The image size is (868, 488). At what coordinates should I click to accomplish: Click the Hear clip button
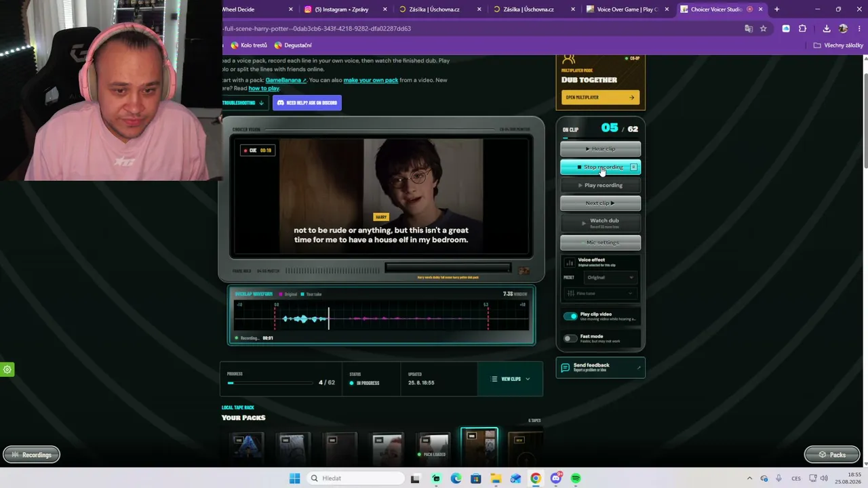[x=600, y=148]
